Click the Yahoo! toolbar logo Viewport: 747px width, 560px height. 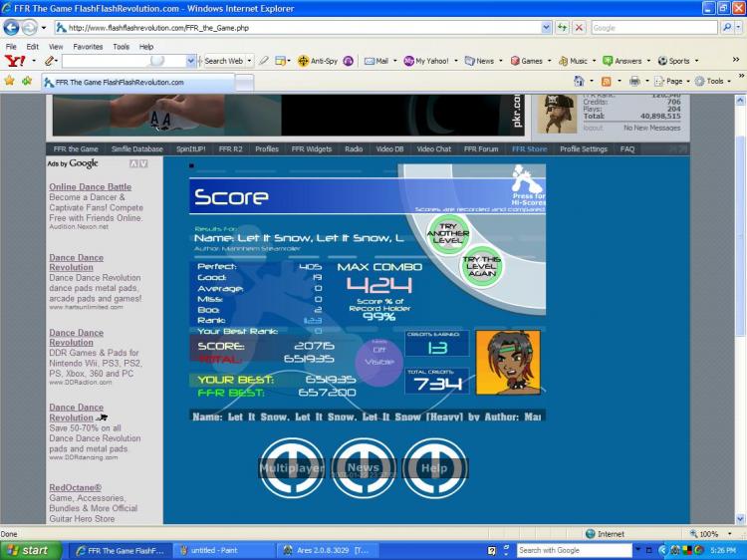(x=15, y=61)
